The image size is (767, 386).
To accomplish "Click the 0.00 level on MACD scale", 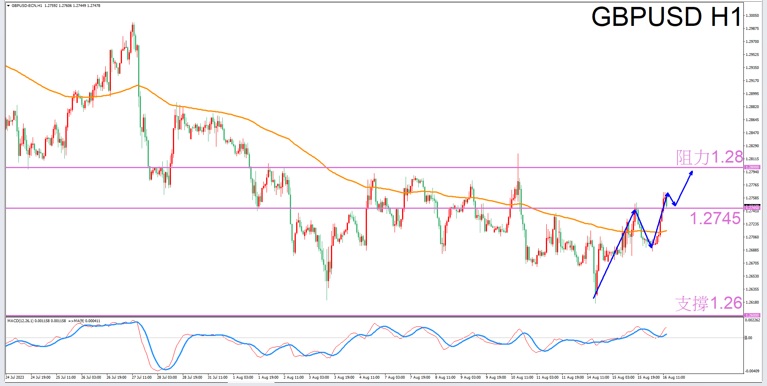I will 749,338.
